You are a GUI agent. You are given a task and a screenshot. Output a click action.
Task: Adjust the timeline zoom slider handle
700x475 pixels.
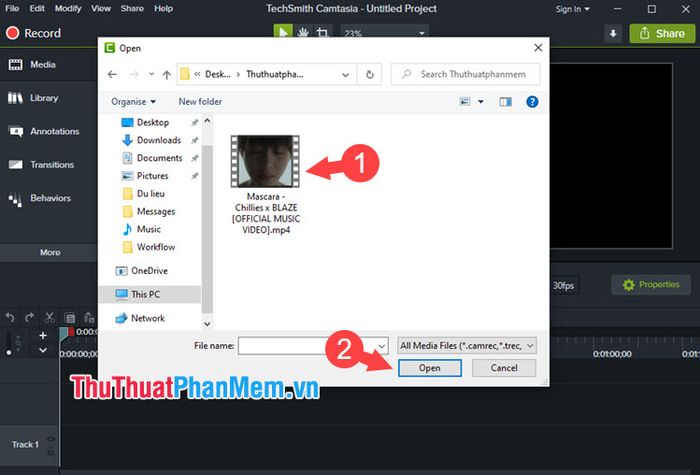click(x=9, y=353)
